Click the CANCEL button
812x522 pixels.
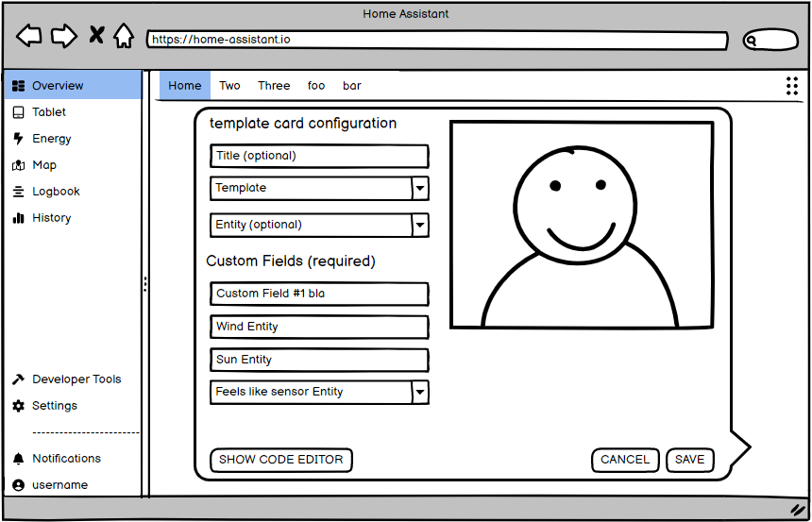(x=625, y=460)
